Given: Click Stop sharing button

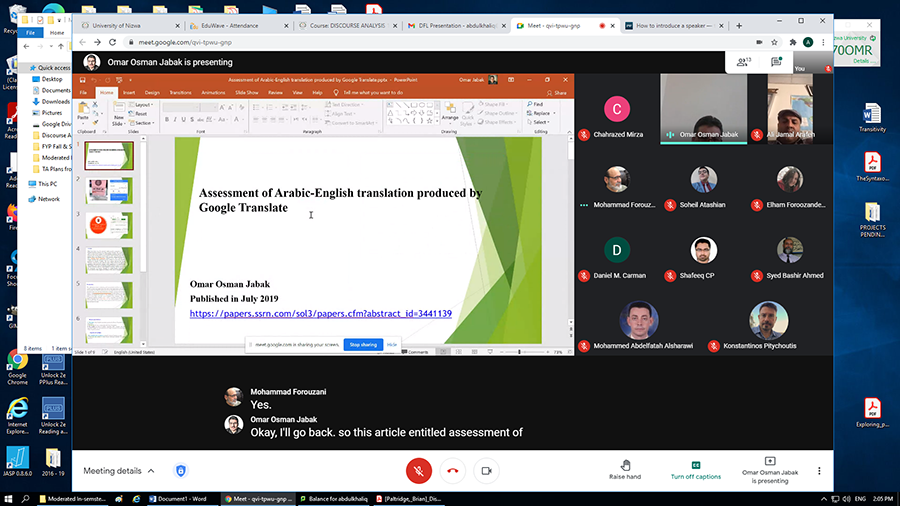Looking at the screenshot, I should [x=363, y=345].
